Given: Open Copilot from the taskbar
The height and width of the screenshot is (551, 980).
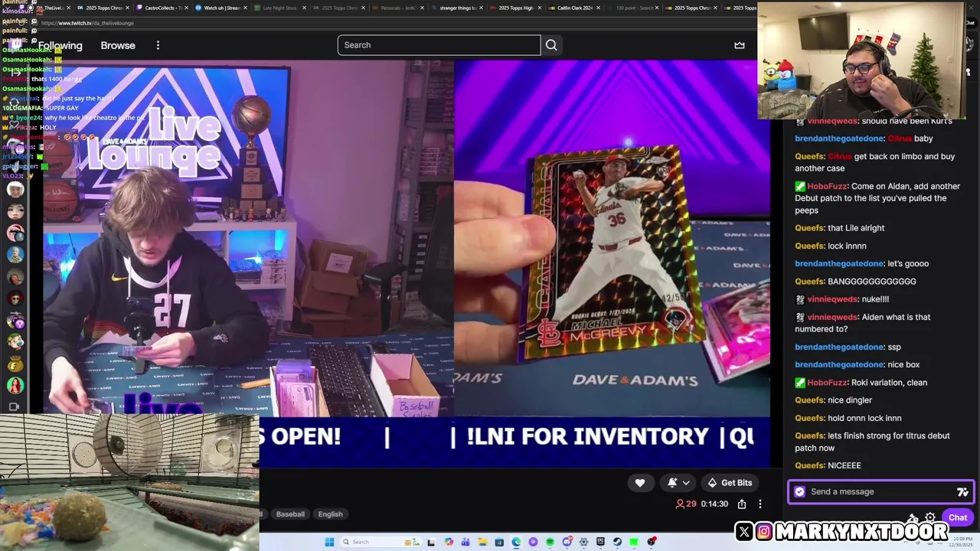Looking at the screenshot, I should tap(449, 542).
